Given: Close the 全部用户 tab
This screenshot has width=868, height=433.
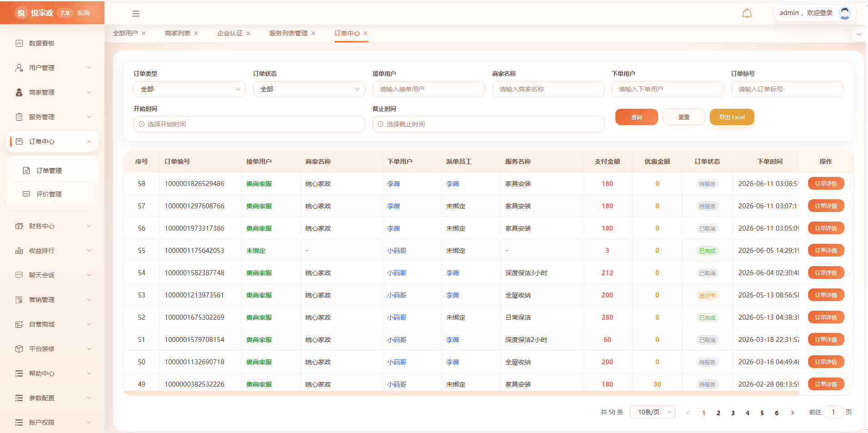Looking at the screenshot, I should (144, 33).
